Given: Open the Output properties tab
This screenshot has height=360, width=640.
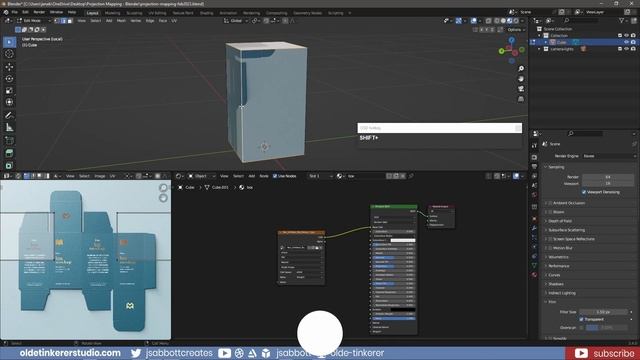Looking at the screenshot, I should 534,167.
